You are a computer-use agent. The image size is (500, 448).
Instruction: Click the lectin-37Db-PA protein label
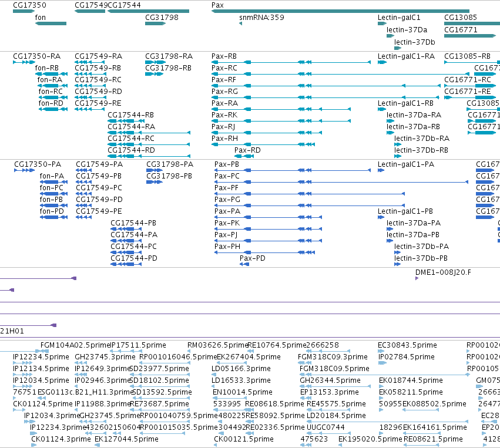[421, 247]
